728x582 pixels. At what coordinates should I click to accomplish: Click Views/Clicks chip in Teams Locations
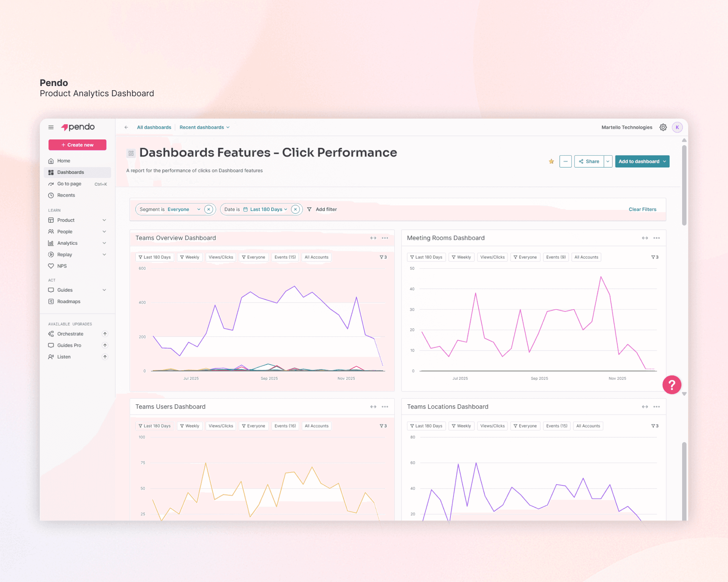click(x=492, y=426)
